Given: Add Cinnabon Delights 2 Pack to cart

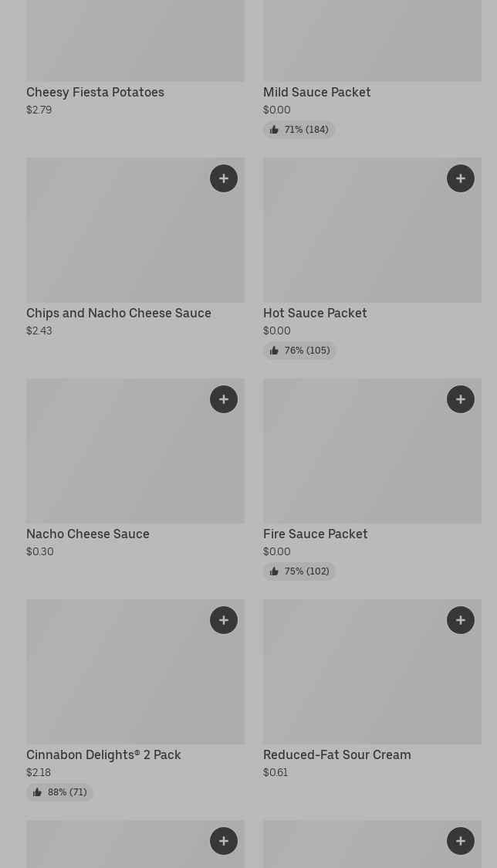Looking at the screenshot, I should pos(224,620).
